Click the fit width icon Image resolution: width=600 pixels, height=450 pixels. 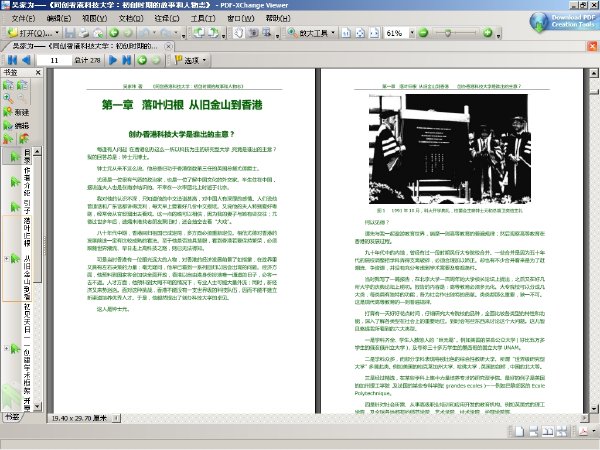point(374,33)
